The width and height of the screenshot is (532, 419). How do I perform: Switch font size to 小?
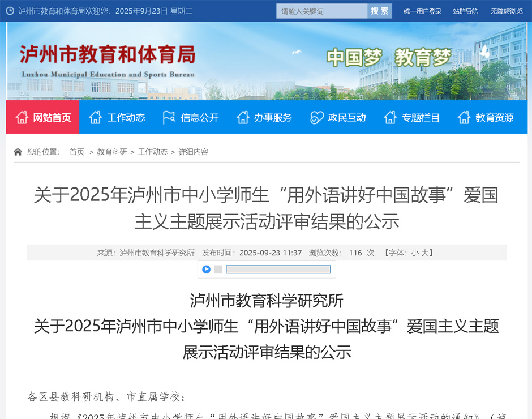[414, 253]
